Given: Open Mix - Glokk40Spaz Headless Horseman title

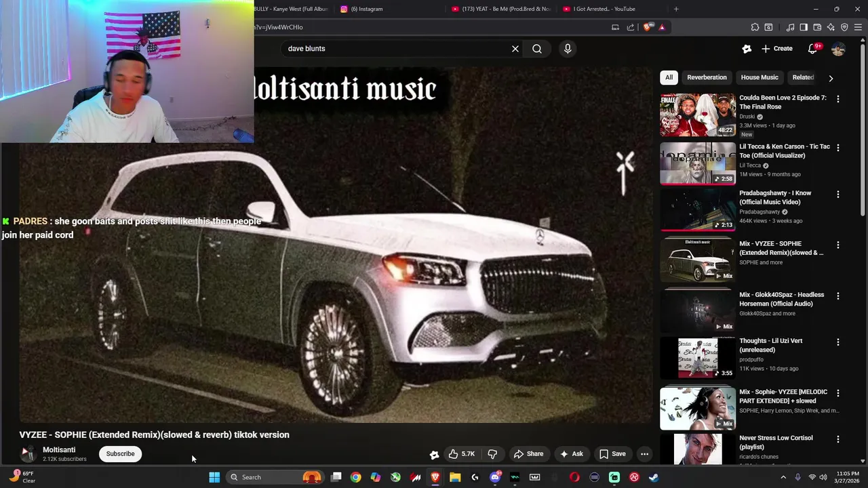Looking at the screenshot, I should pyautogui.click(x=782, y=299).
